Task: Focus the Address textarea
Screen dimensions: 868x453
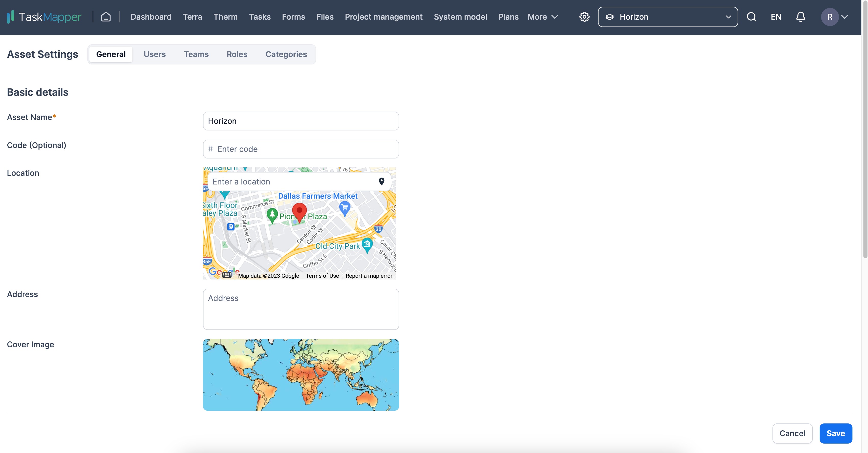Action: [x=301, y=309]
